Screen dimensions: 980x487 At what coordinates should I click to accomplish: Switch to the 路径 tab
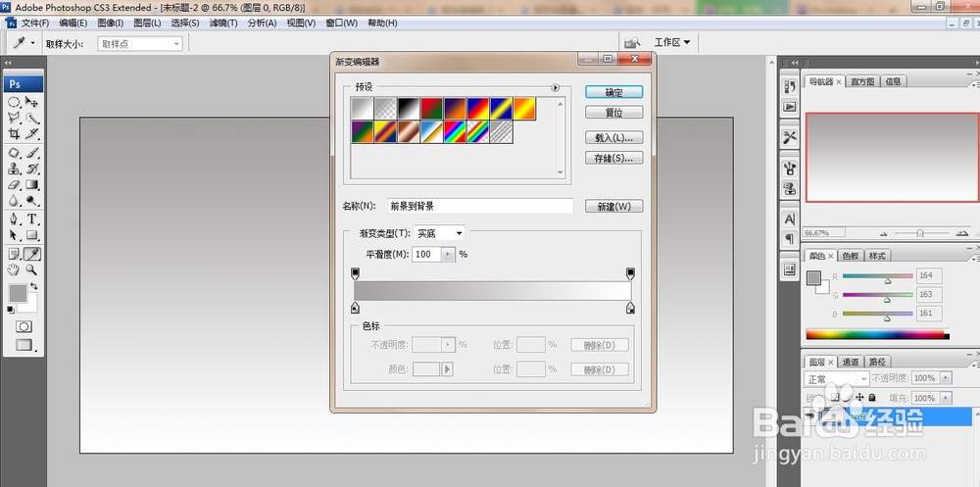tap(877, 362)
